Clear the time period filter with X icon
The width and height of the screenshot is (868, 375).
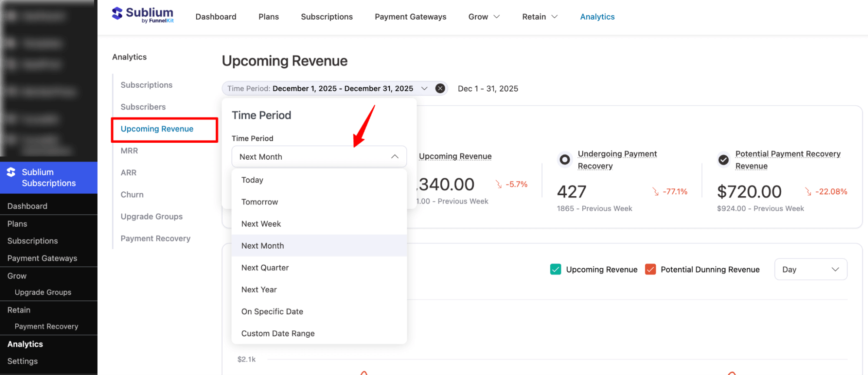click(440, 89)
